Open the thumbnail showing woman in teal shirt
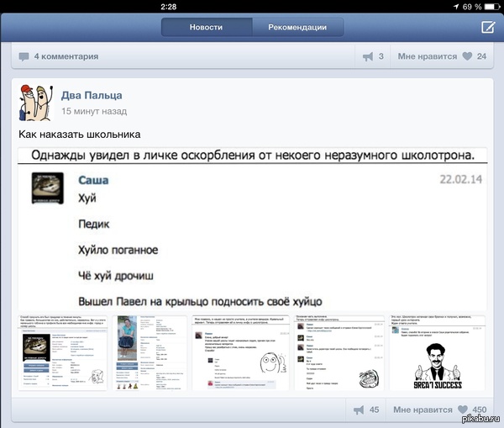 point(150,352)
